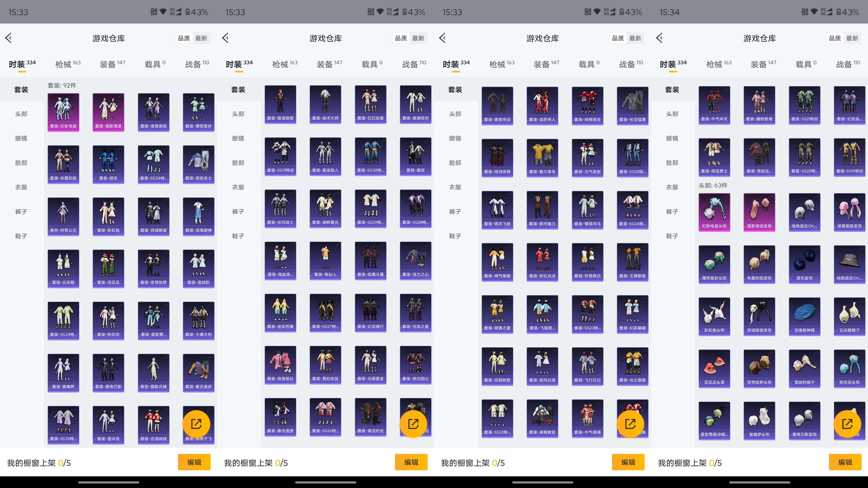Select the 头部 category in sidebar
Image resolution: width=868 pixels, height=488 pixels.
[21, 114]
